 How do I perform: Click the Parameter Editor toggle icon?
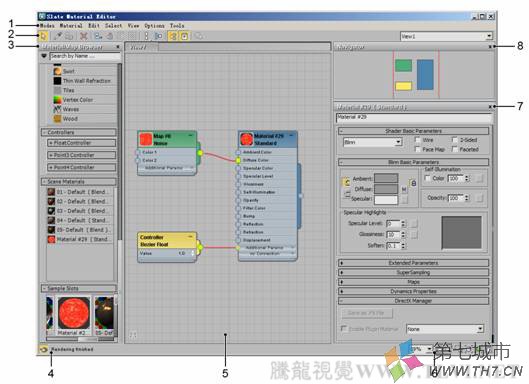184,36
